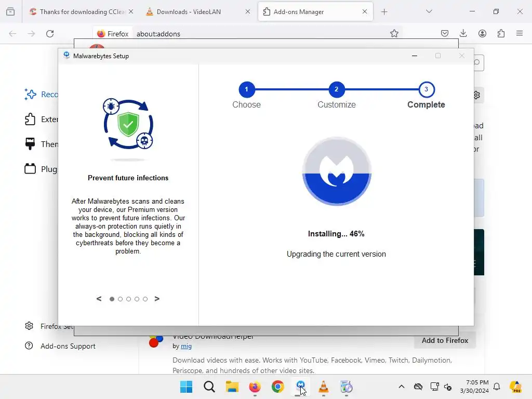Select fifth slide indicator dot
Screen dimensions: 532x399
[145, 299]
